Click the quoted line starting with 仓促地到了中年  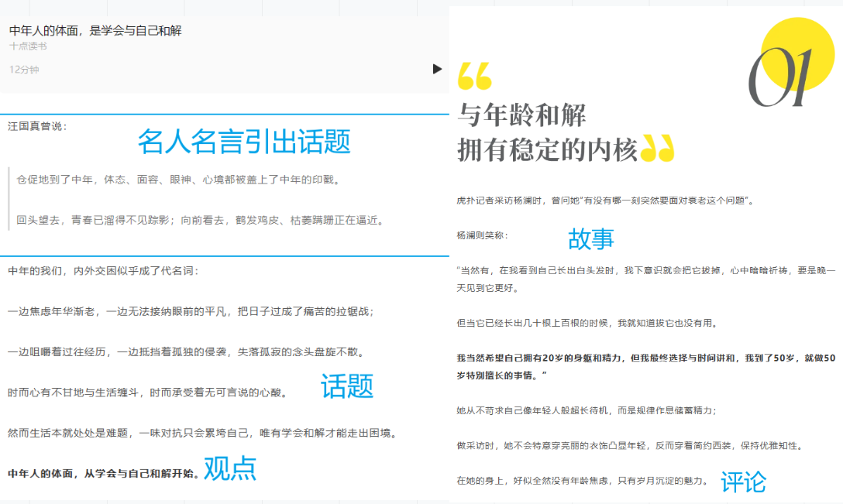pos(179,180)
